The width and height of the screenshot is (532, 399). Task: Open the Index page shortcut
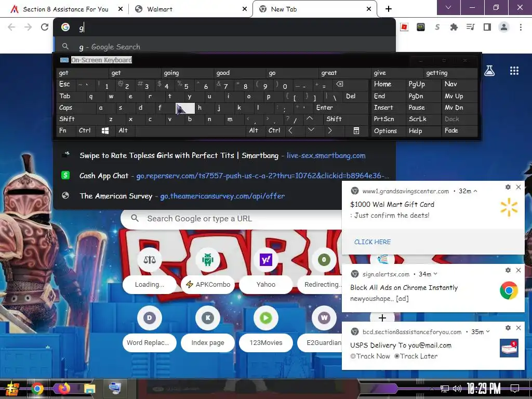click(x=208, y=329)
